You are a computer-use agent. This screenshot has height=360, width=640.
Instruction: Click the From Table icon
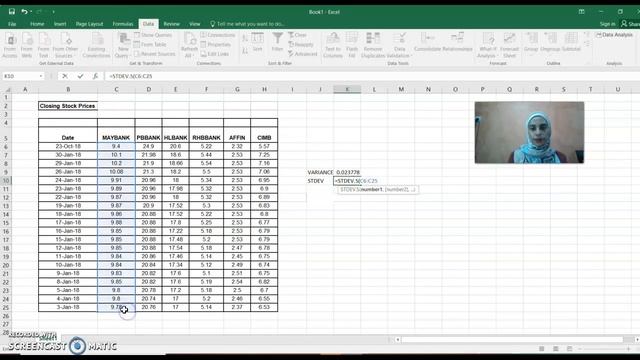[137, 44]
